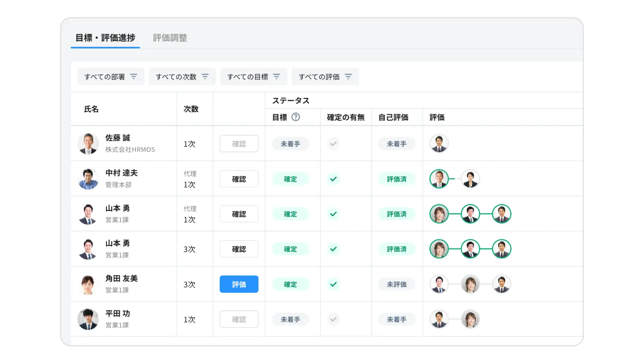Viewport: 644px width, 362px height.
Task: Toggle the gray confirmation checkmark for 佐藤 誠
Action: (x=333, y=144)
